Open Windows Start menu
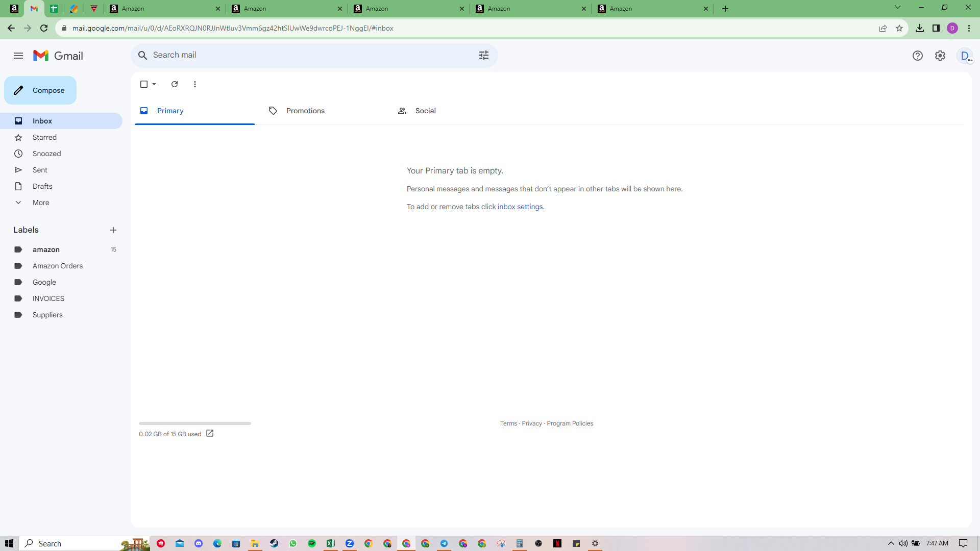Image resolution: width=980 pixels, height=551 pixels. point(9,543)
